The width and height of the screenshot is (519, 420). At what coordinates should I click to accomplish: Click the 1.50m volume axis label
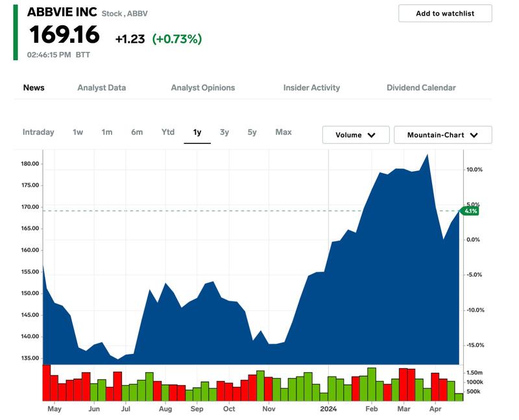475,373
